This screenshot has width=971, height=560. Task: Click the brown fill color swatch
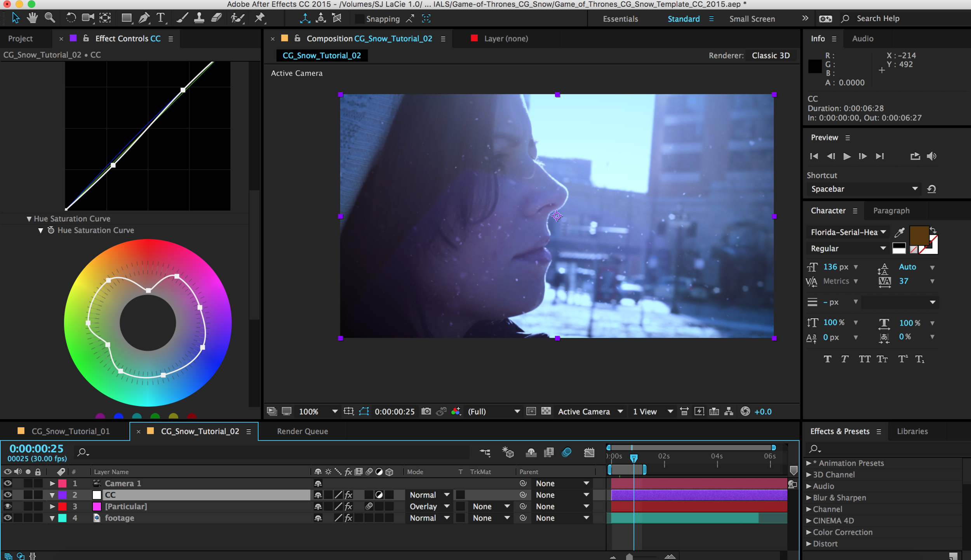pos(919,235)
